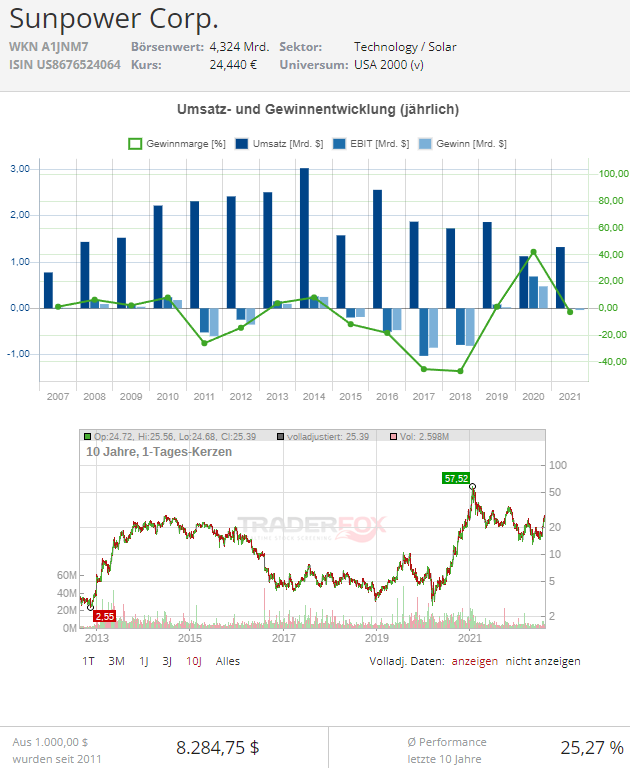Click the green OHLC indicator square
This screenshot has height=768, width=630.
(x=88, y=436)
